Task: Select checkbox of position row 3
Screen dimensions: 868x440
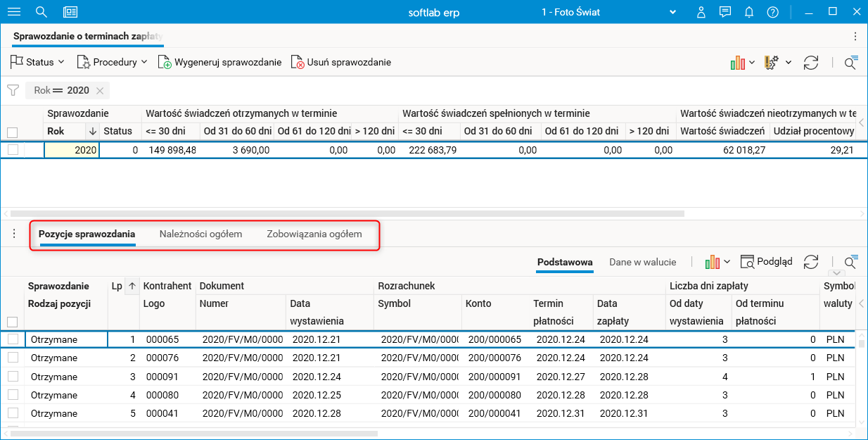Action: (12, 377)
